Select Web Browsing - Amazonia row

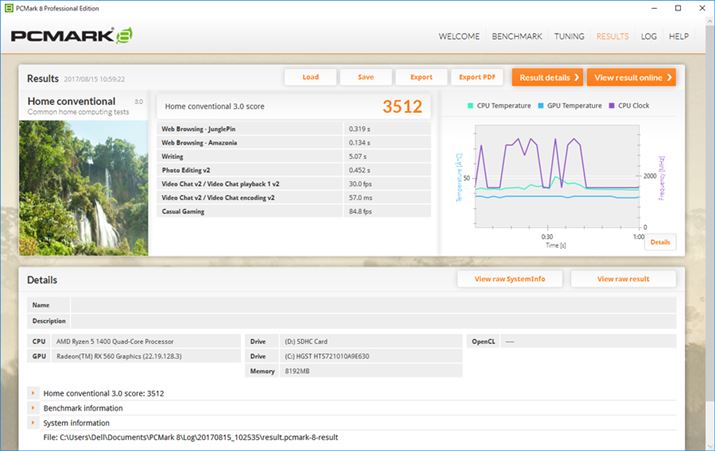tap(294, 143)
